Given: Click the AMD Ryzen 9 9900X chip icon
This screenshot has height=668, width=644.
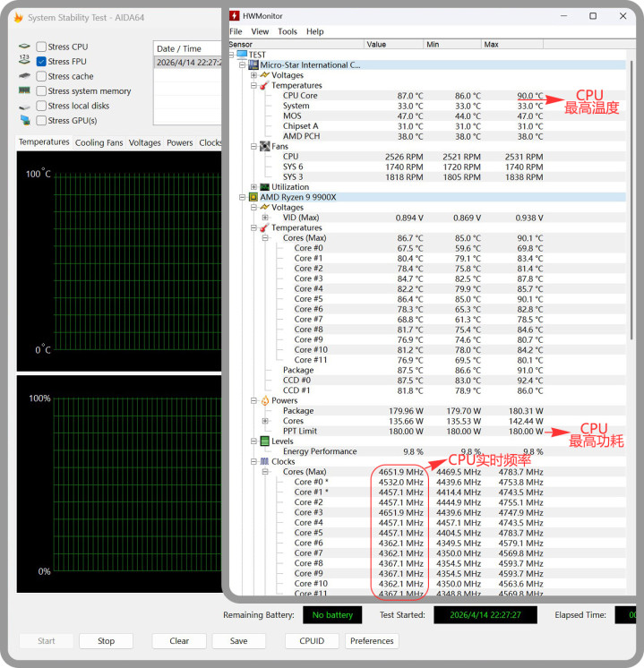Looking at the screenshot, I should coord(253,197).
